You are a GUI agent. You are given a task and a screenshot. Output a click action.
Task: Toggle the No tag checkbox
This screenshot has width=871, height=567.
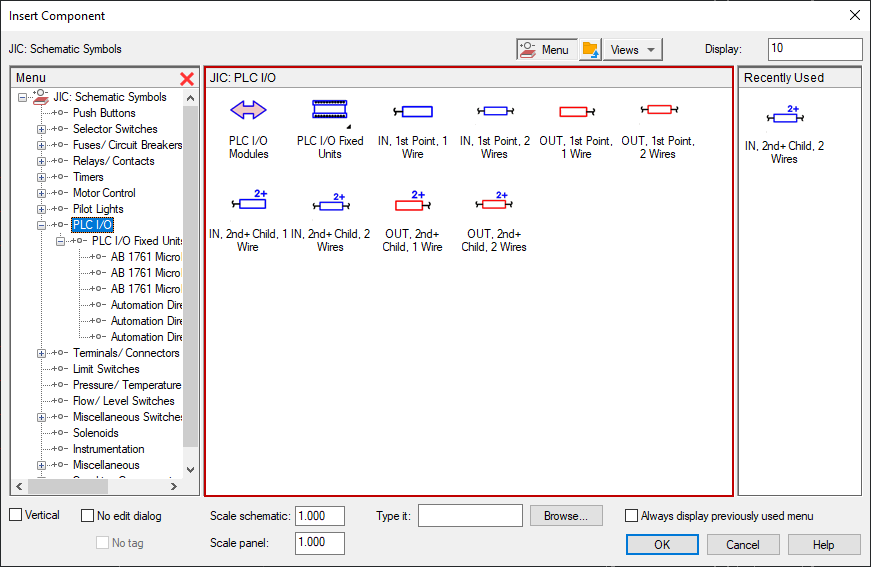(x=102, y=542)
